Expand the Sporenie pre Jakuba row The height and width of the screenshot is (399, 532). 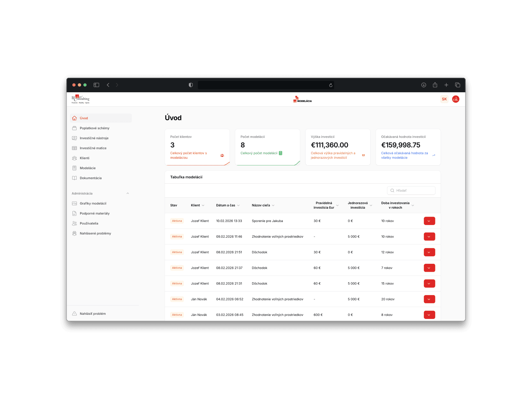pyautogui.click(x=429, y=221)
